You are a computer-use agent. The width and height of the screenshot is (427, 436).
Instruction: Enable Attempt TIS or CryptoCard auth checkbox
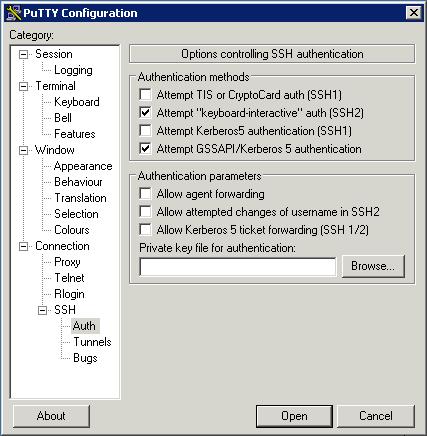pyautogui.click(x=145, y=95)
